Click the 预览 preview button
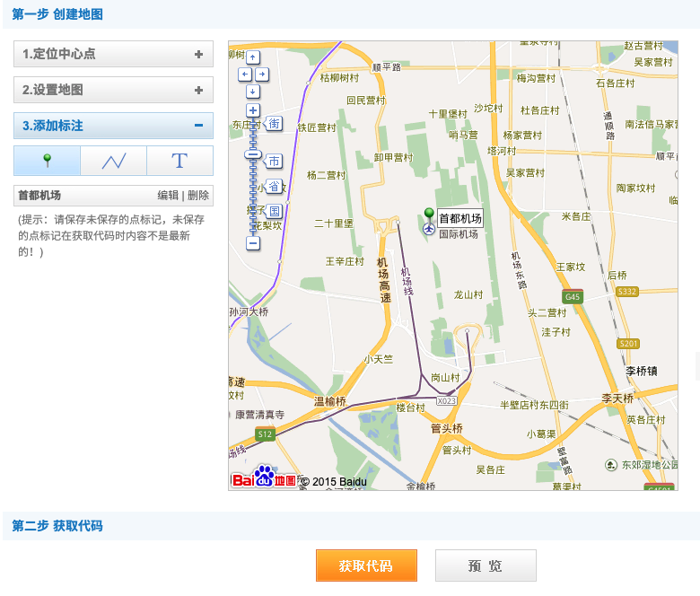Screen dimensions: 700x596 tap(486, 565)
